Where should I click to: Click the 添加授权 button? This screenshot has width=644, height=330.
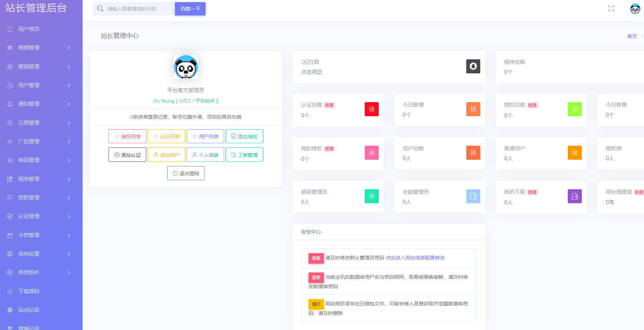244,136
